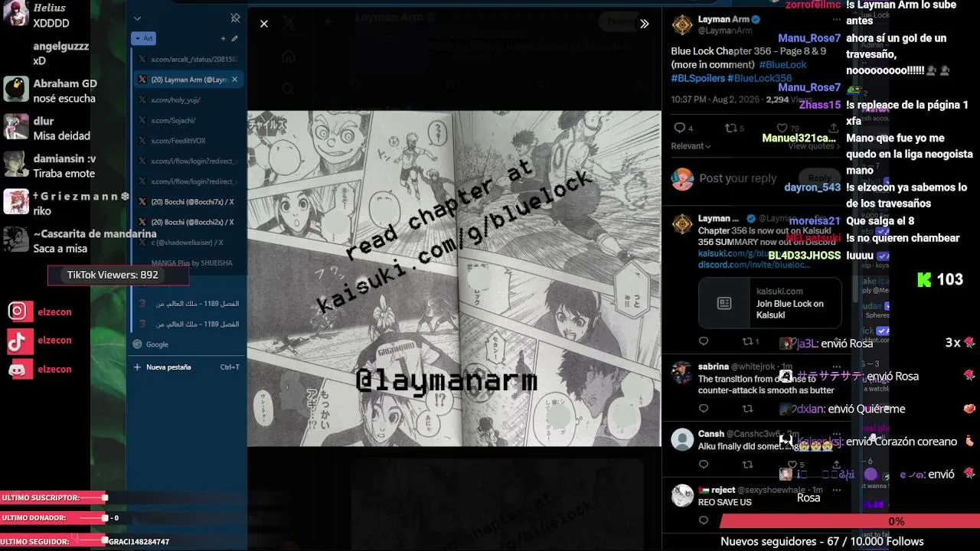Repost sabrina's comment
980x551 pixels.
(747, 409)
